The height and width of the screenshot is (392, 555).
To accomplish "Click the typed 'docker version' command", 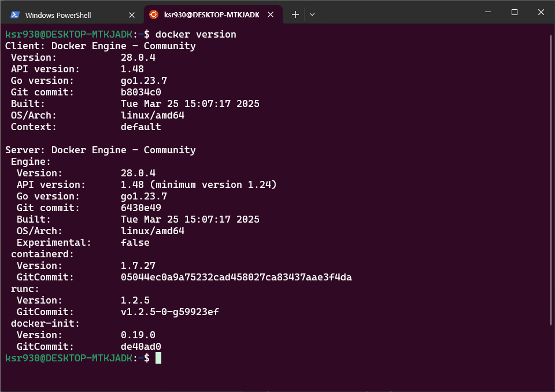I will point(196,34).
